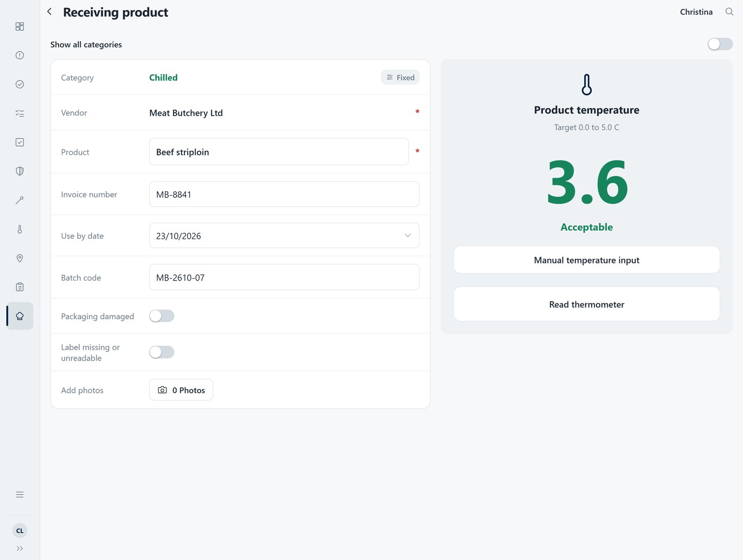Click the search magnifier icon
Viewport: 743px width, 560px height.
click(x=729, y=12)
